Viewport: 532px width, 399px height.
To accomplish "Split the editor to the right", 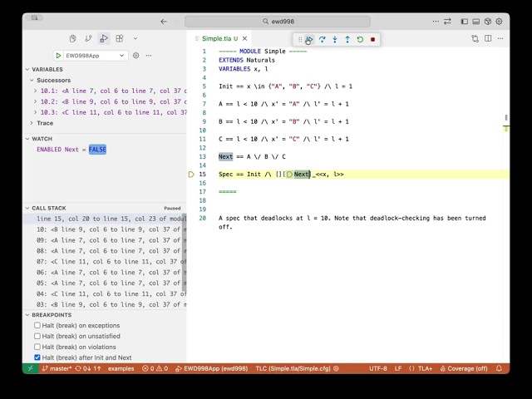I will [488, 38].
